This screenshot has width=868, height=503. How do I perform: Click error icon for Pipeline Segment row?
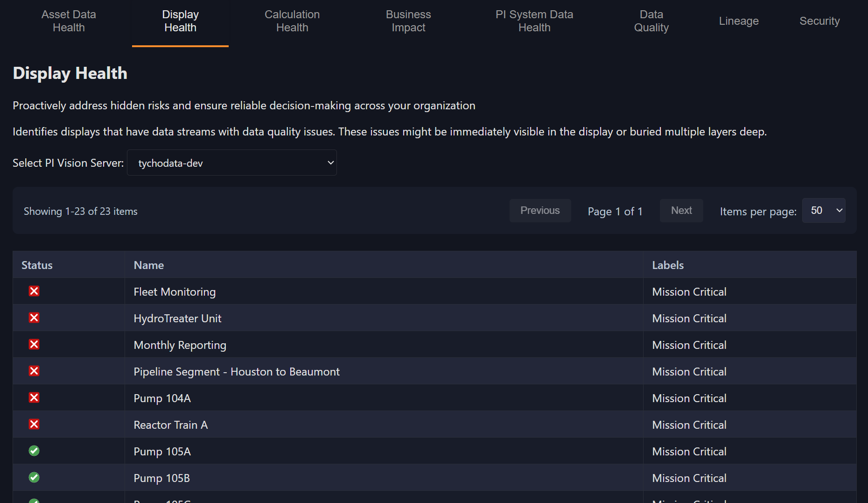(x=34, y=371)
